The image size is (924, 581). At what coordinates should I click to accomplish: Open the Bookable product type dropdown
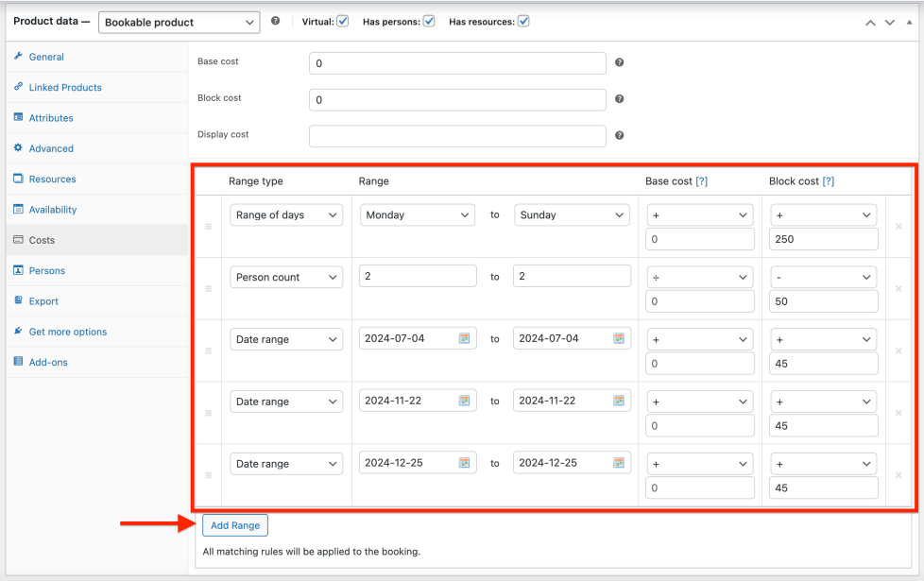point(179,22)
